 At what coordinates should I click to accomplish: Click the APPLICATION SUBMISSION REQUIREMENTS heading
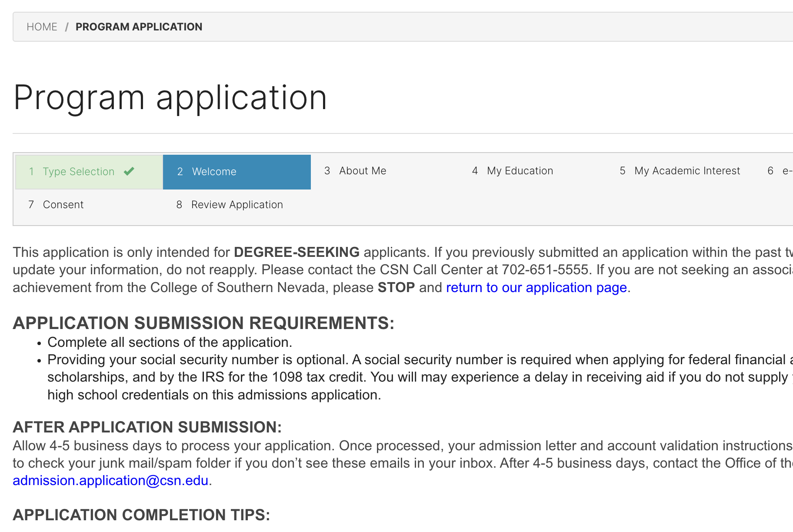tap(203, 323)
